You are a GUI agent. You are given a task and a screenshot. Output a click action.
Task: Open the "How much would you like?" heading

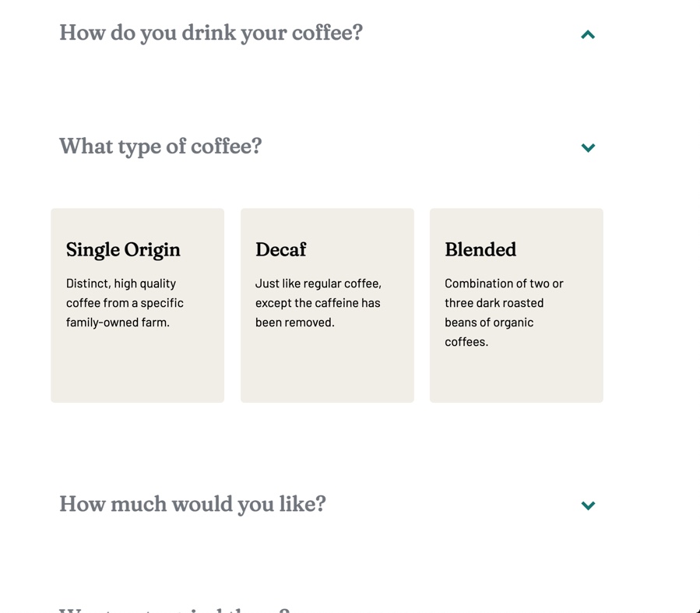192,504
